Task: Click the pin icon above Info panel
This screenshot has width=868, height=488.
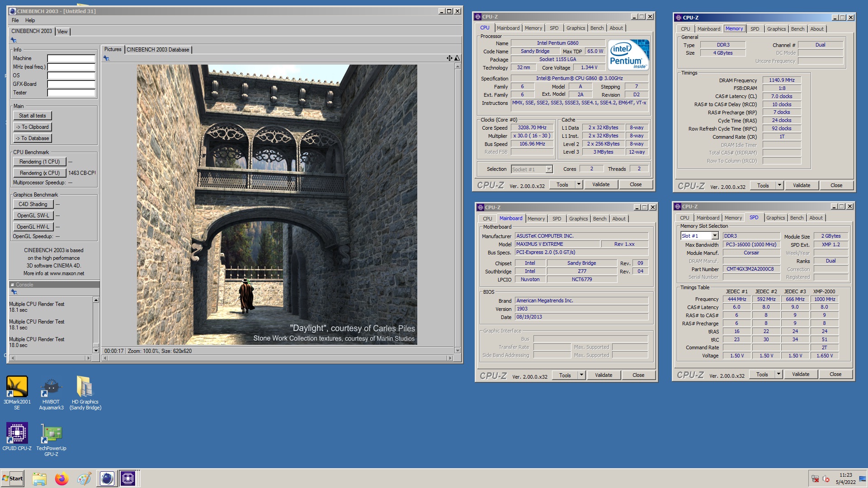Action: click(14, 40)
